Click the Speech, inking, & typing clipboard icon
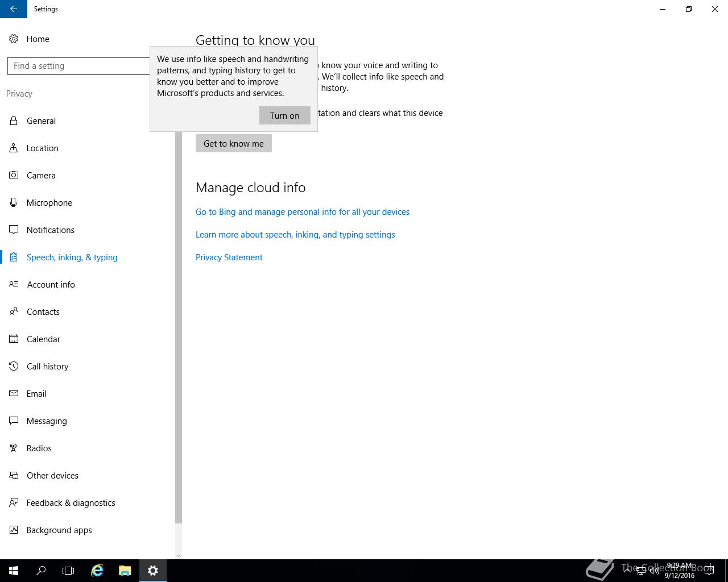The image size is (728, 582). coord(14,257)
